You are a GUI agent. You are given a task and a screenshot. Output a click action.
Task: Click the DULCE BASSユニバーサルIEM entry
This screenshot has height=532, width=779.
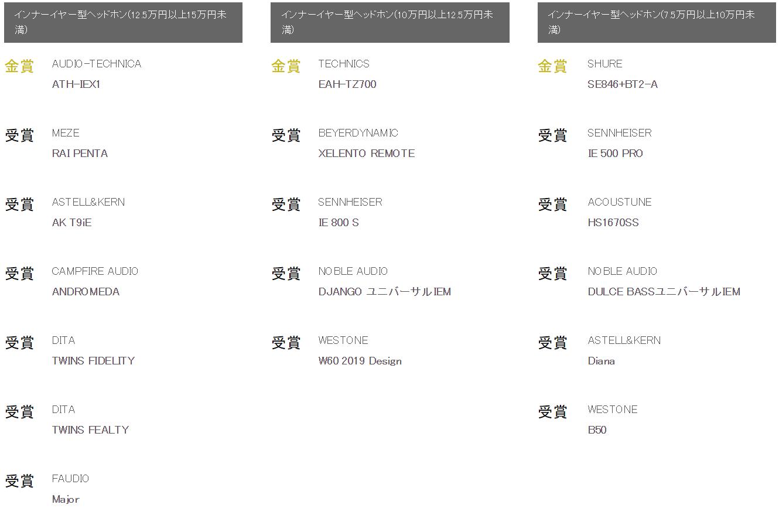[664, 292]
